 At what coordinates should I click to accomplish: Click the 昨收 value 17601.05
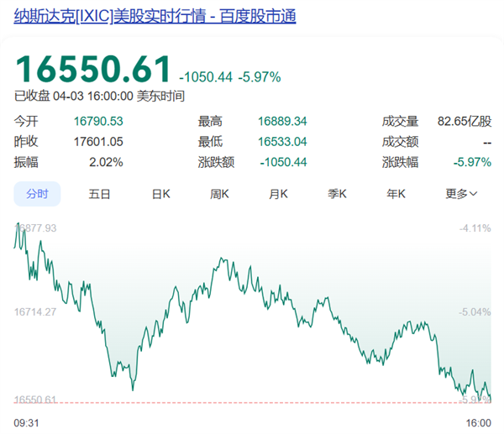tap(98, 142)
